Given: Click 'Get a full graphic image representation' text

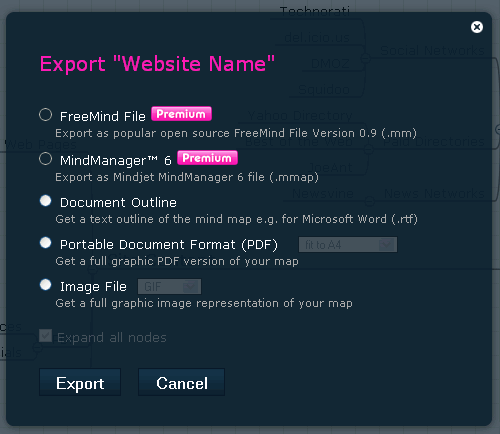Looking at the screenshot, I should click(x=204, y=303).
